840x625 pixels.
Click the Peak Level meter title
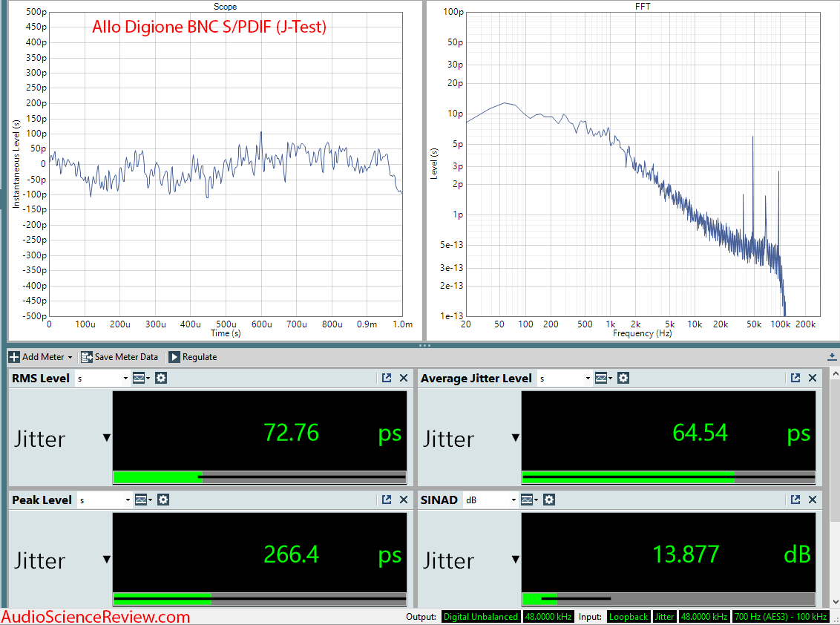(42, 500)
